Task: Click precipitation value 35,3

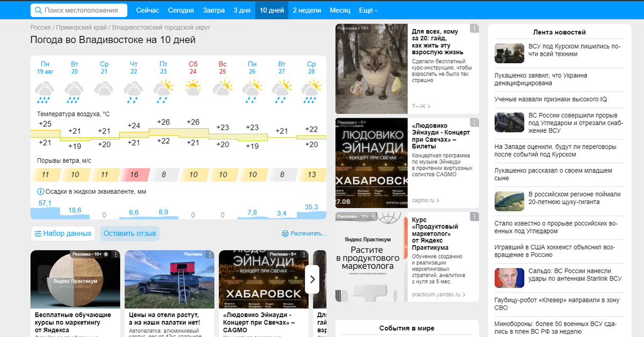Action: coord(311,207)
